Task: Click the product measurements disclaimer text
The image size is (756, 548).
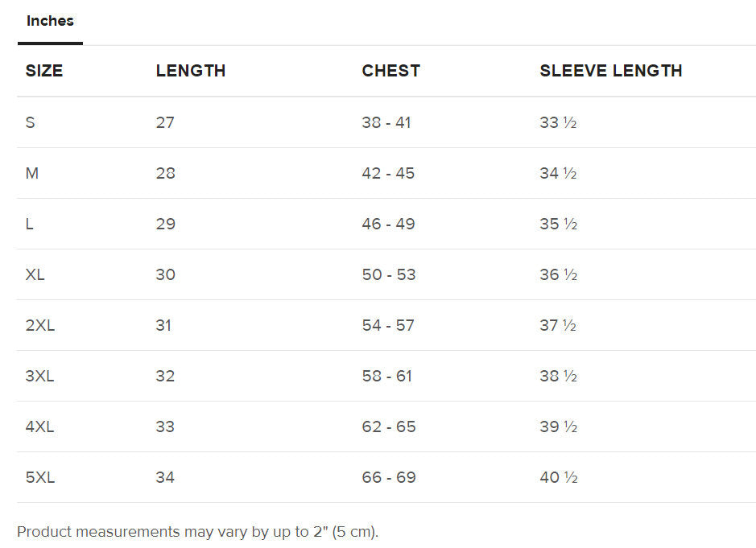Action: 198,532
